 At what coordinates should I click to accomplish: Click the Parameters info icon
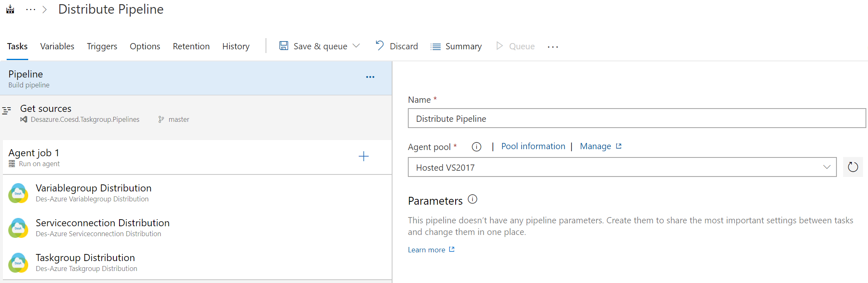[472, 199]
